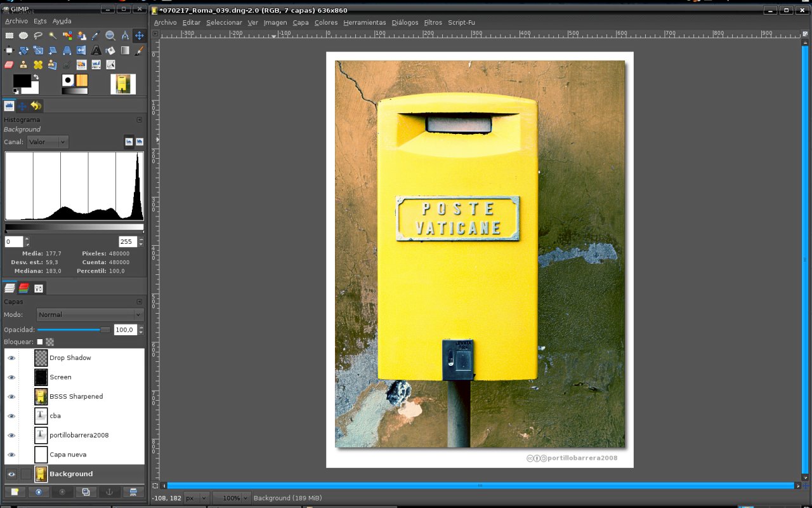
Task: Click the layer opacity slider
Action: [74, 330]
